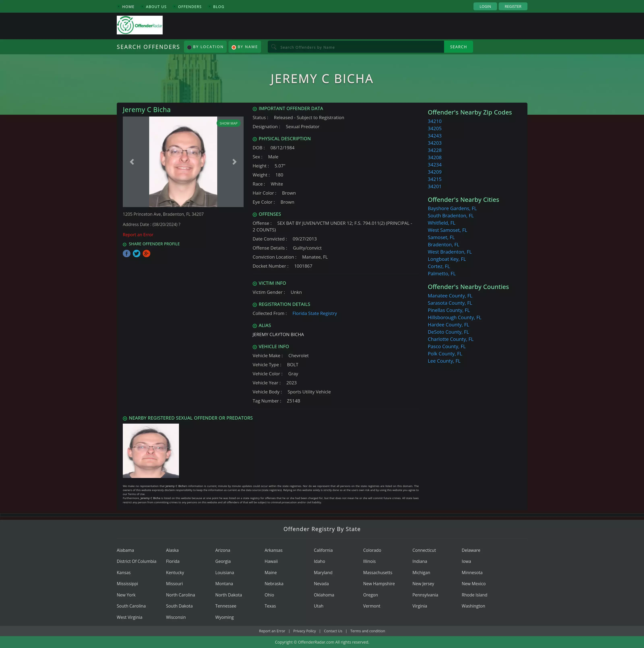Screen dimensions: 644x648
Task: Open the About Us menu item
Action: tap(156, 7)
